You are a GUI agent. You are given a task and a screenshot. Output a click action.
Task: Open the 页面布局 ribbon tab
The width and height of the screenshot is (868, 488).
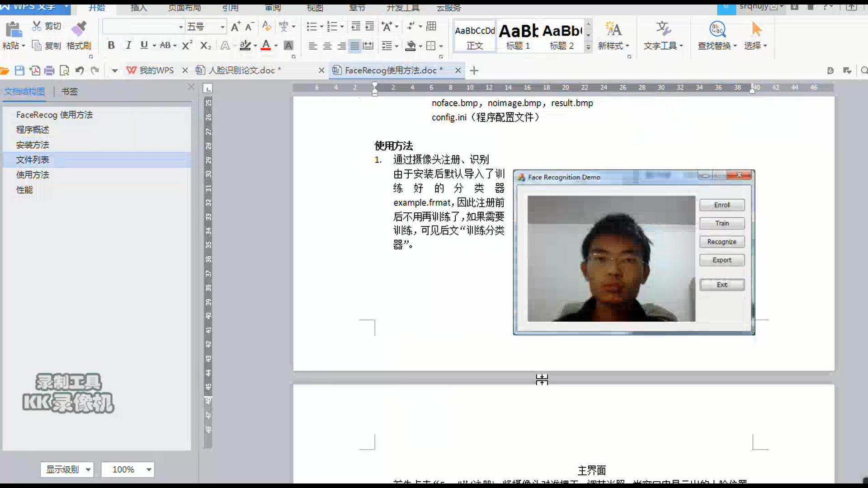[184, 7]
